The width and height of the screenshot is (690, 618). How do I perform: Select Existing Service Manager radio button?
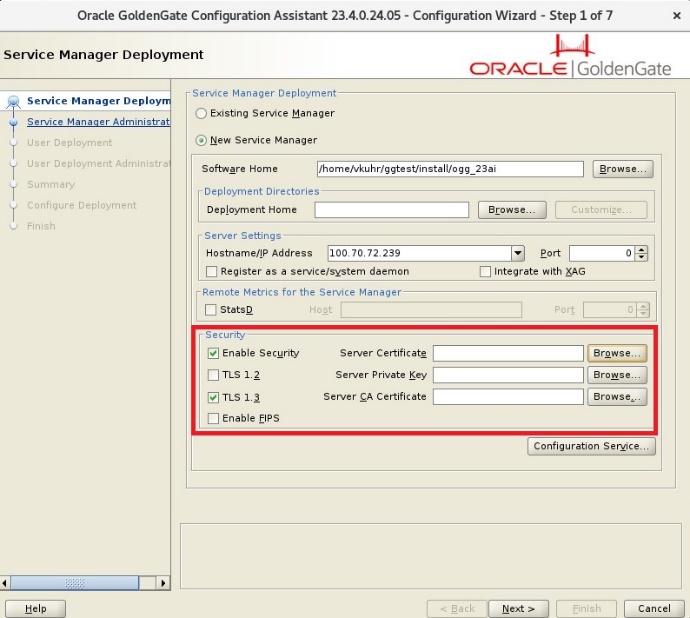coord(201,114)
